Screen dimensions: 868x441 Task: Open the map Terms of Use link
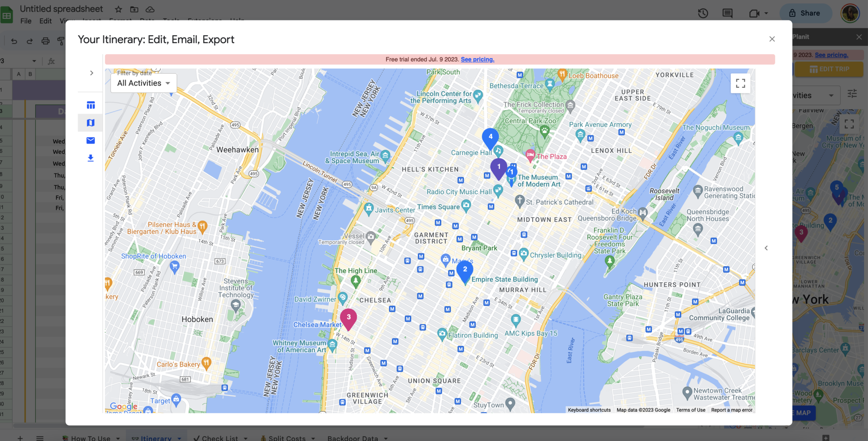tap(691, 410)
